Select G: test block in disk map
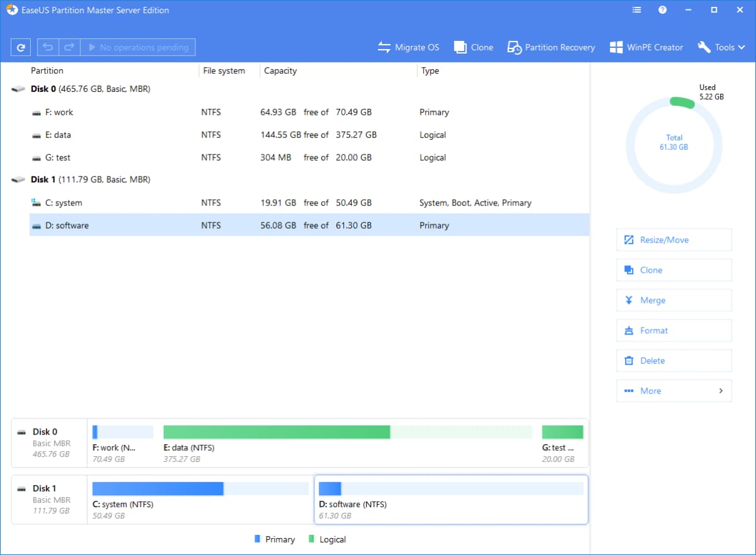Screen dimensions: 756x555 click(x=562, y=440)
